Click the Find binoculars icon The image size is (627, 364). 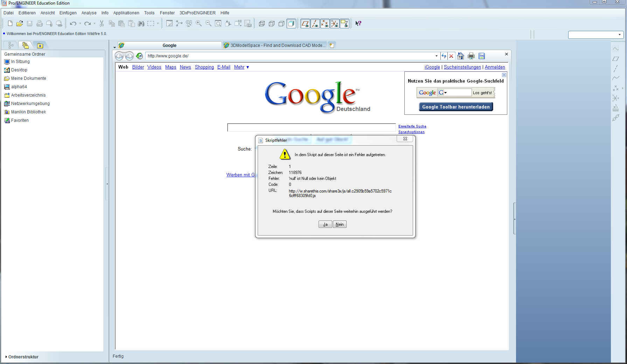point(141,23)
